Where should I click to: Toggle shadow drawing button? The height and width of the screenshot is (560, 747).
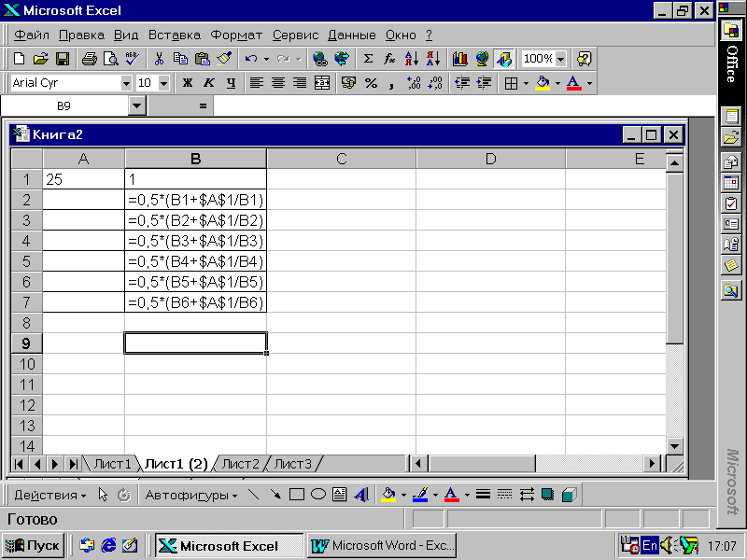547,495
